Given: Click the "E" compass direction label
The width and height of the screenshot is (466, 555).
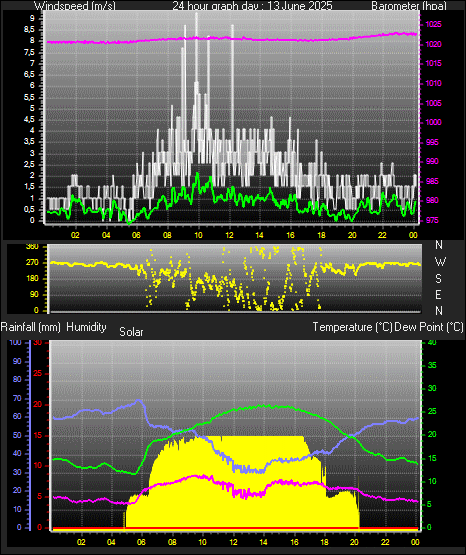Looking at the screenshot, I should coord(438,294).
